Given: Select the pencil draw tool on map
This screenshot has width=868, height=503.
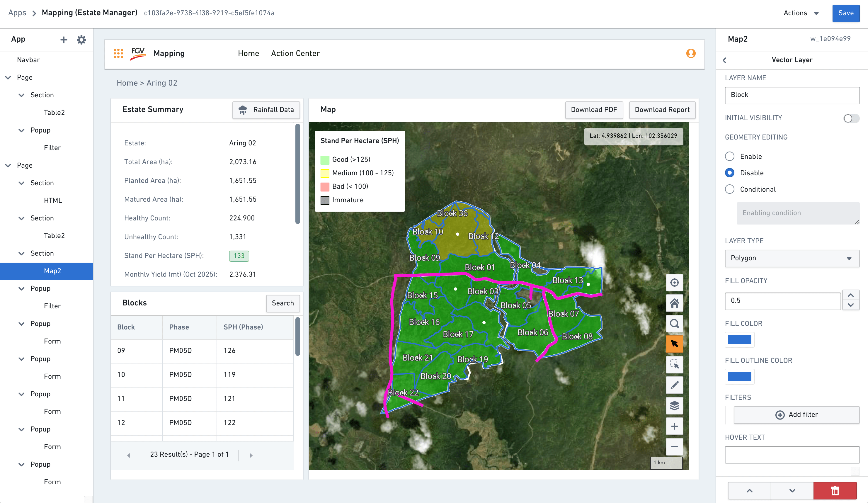Looking at the screenshot, I should tap(674, 385).
